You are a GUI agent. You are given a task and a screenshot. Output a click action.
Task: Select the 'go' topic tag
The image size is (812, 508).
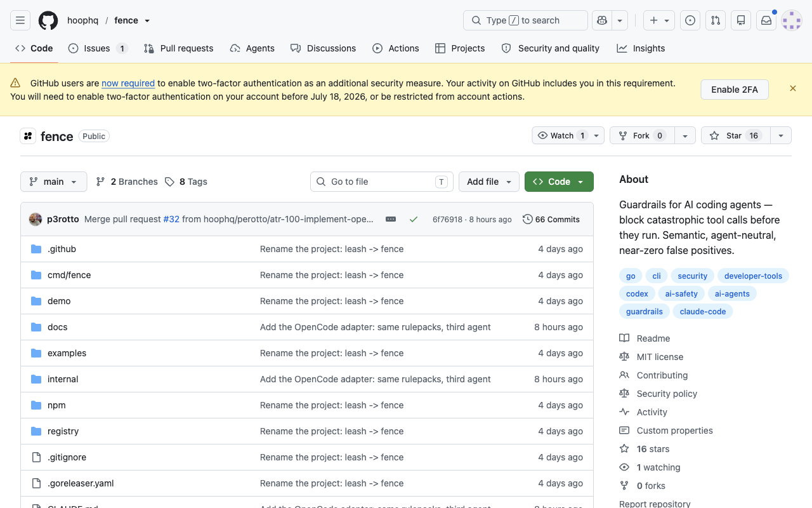tap(631, 276)
